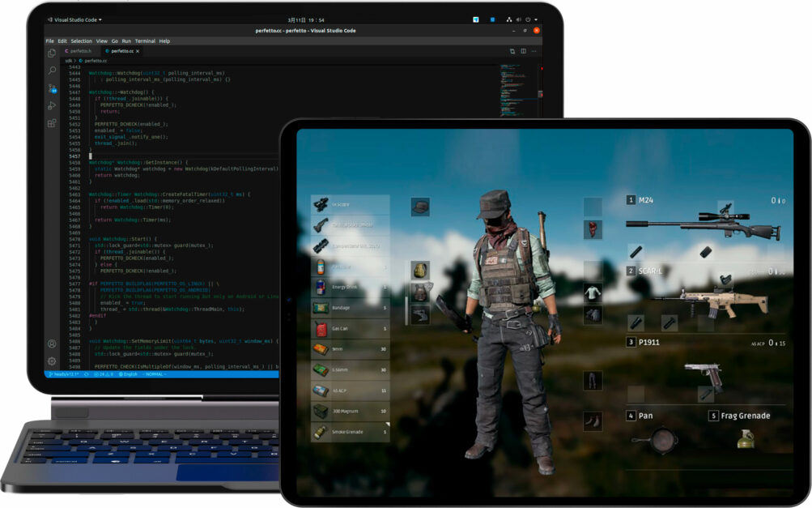Click the equipped cap slot icon
This screenshot has width=812, height=508.
pyautogui.click(x=420, y=207)
